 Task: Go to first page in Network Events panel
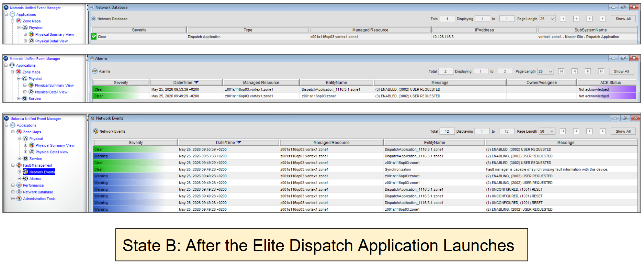click(x=563, y=131)
